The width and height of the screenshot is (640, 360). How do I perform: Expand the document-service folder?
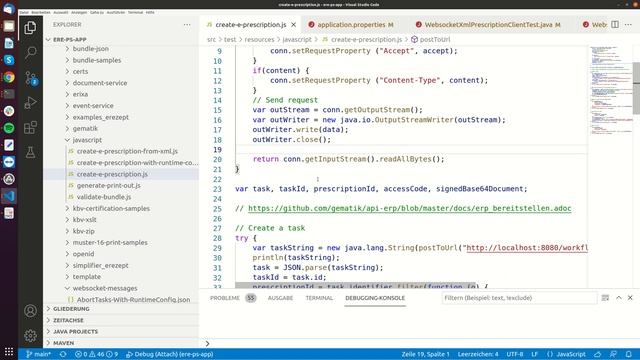(100, 83)
